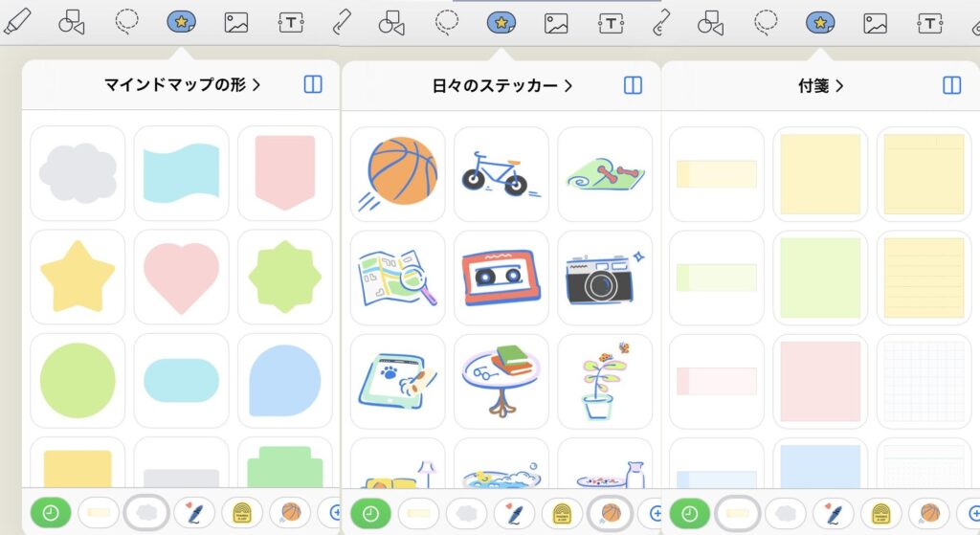Click the sticker tool in the middle panel toolbar

coord(501,23)
